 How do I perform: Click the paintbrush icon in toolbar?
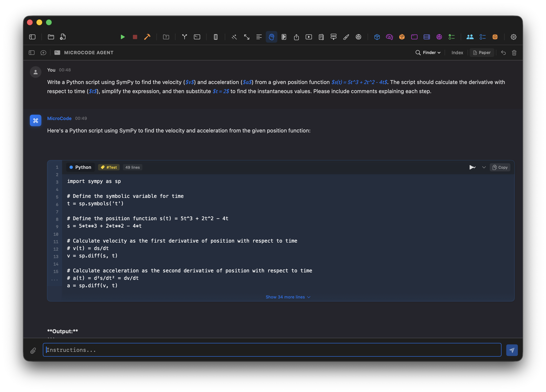(346, 37)
